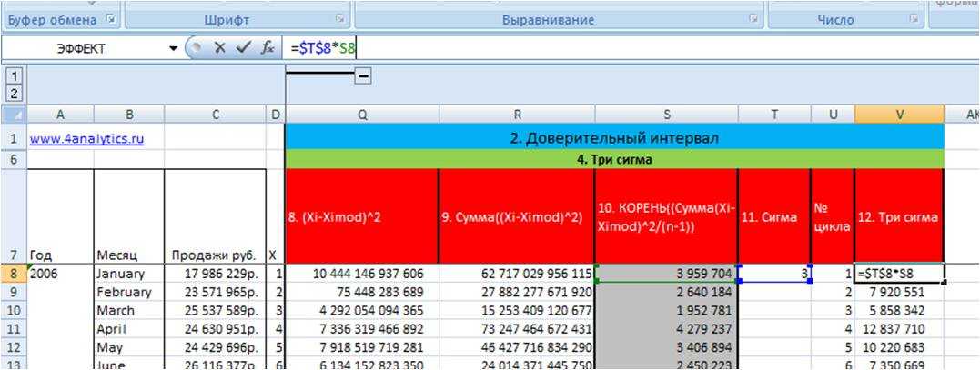
Task: Collapse the column group with minus button
Action: 363,75
